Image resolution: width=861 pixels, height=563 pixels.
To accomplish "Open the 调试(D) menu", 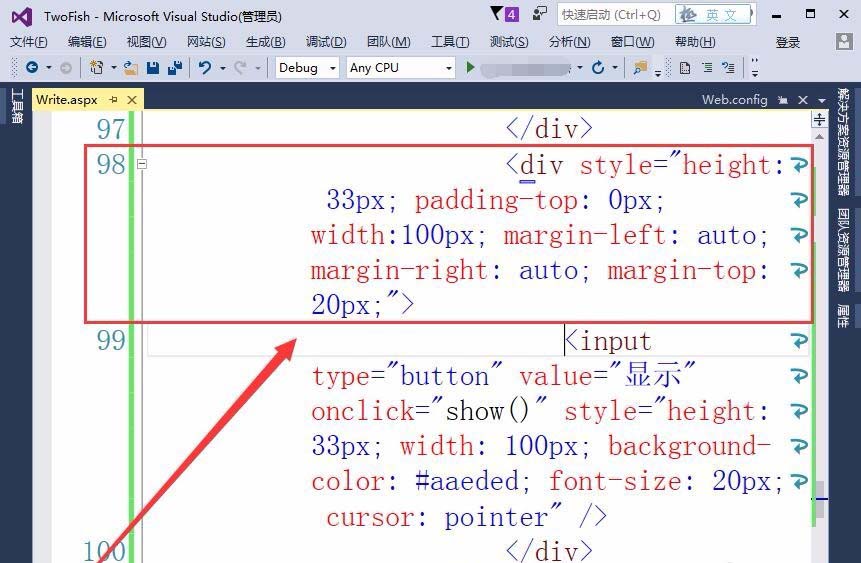I will tap(326, 42).
